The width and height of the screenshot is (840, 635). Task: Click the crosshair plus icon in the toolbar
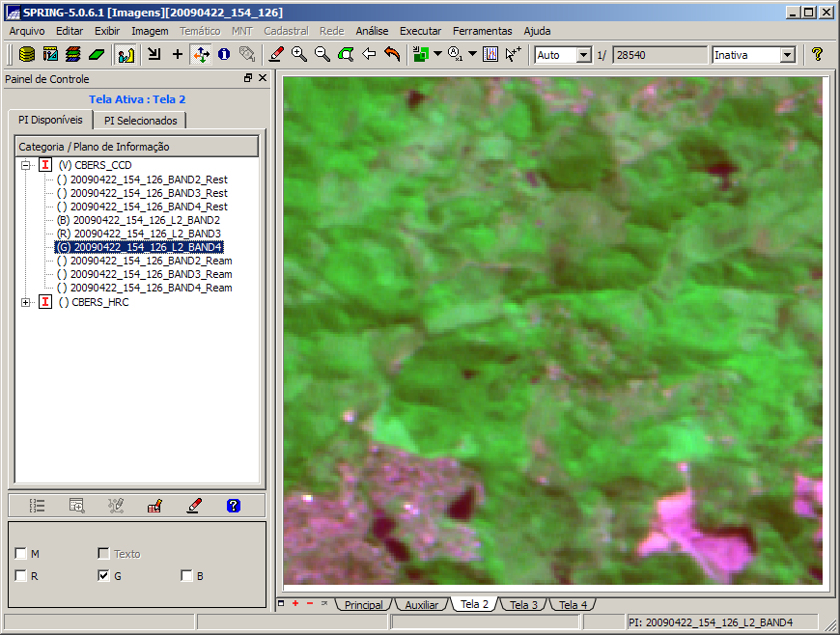coord(178,55)
